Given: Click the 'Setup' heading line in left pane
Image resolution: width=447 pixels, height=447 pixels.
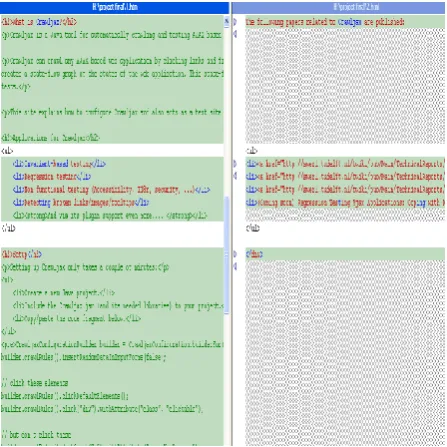Looking at the screenshot, I should pos(22,254).
